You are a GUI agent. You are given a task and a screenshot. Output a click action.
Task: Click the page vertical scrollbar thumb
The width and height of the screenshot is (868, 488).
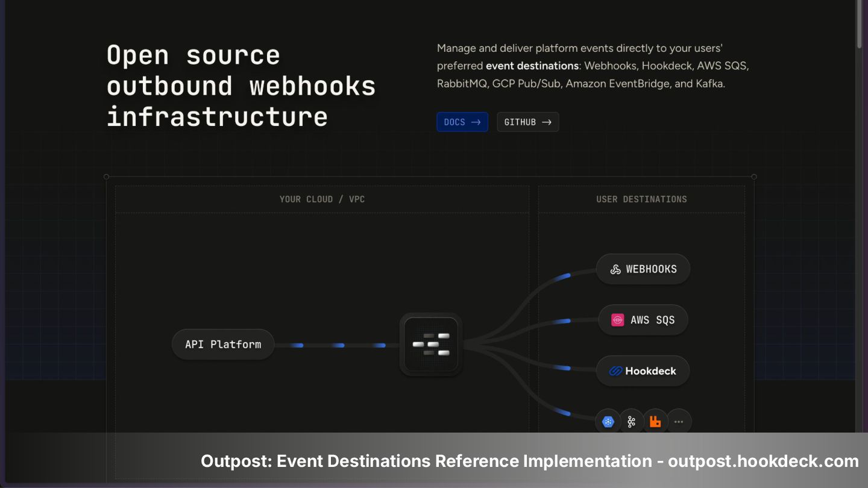pyautogui.click(x=860, y=24)
